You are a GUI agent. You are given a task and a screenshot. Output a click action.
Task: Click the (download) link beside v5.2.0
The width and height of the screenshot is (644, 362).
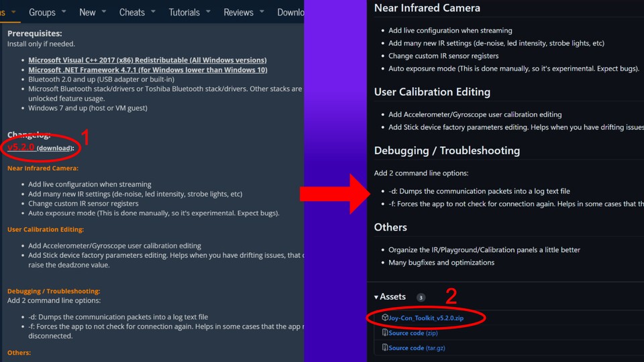pos(54,148)
